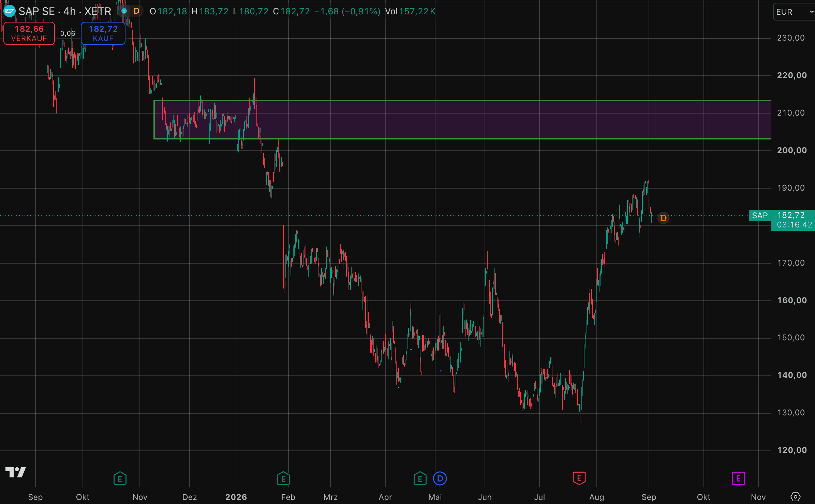
Task: Click the change value −1,68 (−0,91%)
Action: pyautogui.click(x=347, y=11)
